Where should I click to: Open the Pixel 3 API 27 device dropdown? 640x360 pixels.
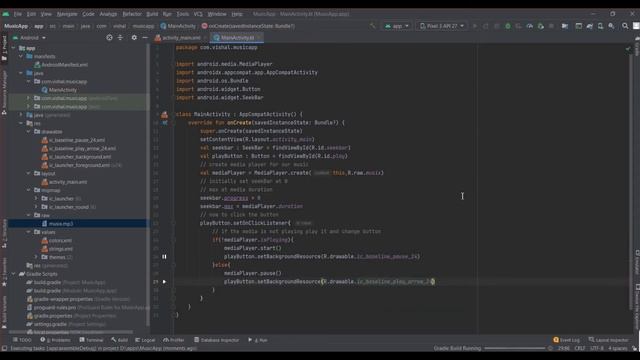tap(442, 26)
